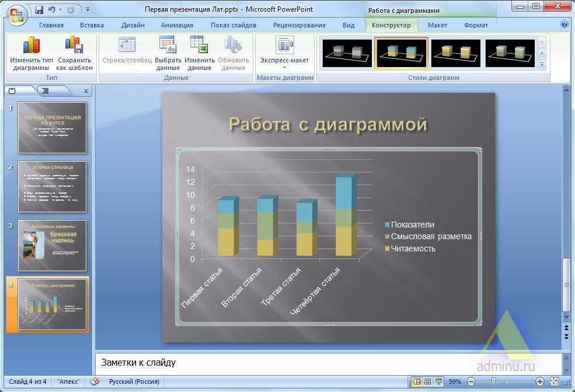Apply the yellow chart style swatch
Screen dimensions: 575x392
pos(455,53)
